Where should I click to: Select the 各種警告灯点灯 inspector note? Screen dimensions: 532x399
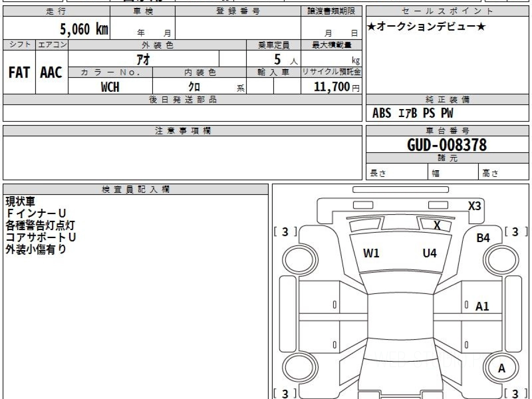[x=40, y=226]
